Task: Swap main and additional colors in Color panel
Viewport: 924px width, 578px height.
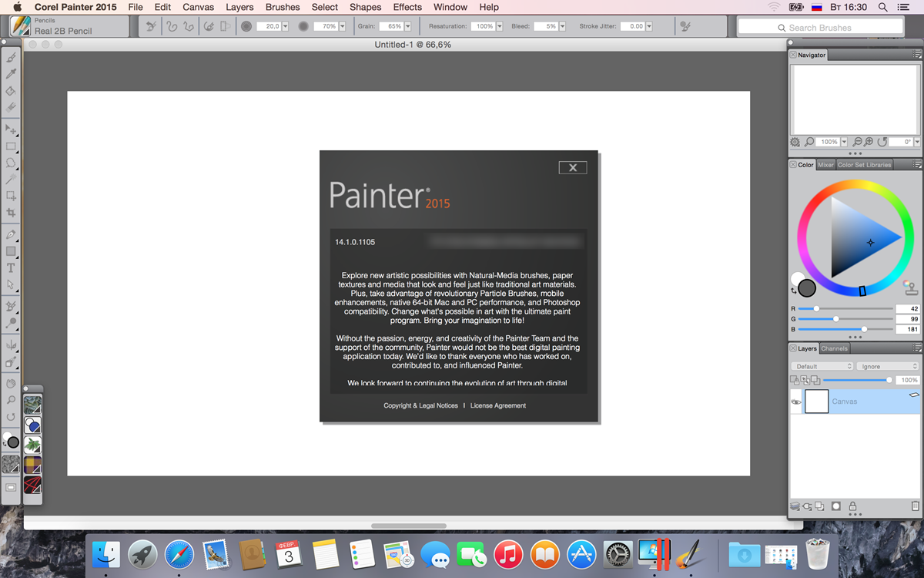Action: [x=794, y=291]
